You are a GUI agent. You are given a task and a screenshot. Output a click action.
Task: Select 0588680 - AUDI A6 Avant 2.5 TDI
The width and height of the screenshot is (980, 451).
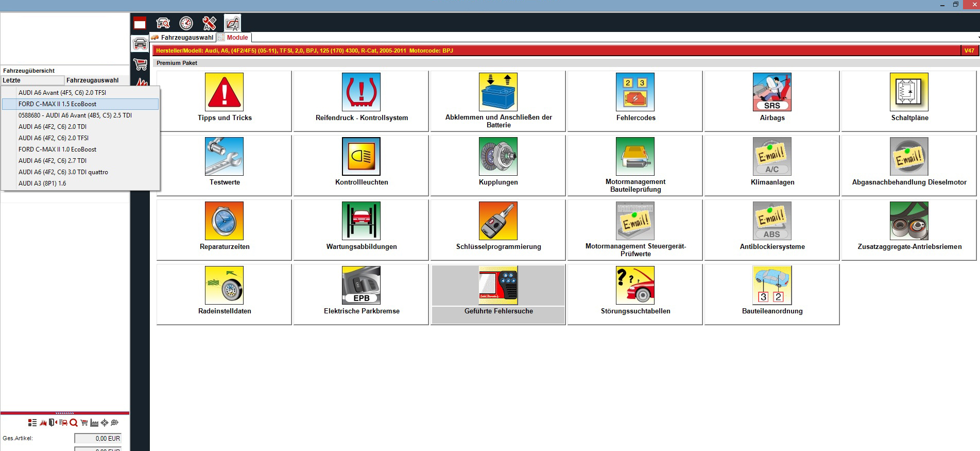point(80,115)
